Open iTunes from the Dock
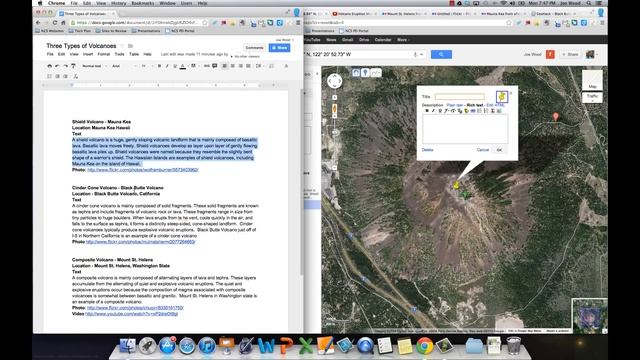640x360 pixels. click(x=207, y=346)
